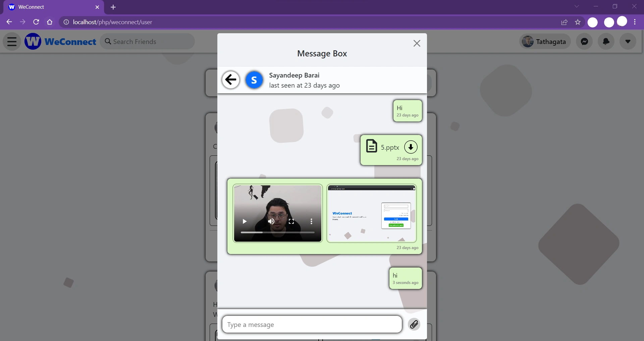
Task: Bookmark this page with the star
Action: click(x=578, y=22)
